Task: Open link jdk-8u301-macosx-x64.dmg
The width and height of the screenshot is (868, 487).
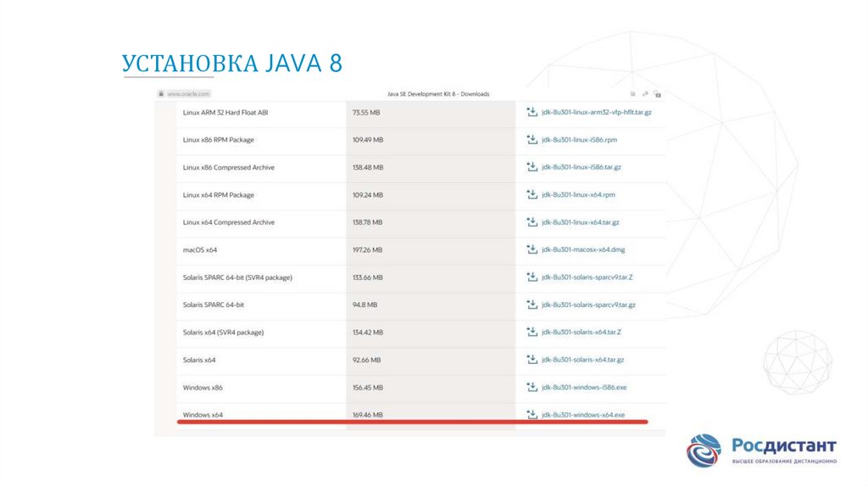Action: coord(583,249)
